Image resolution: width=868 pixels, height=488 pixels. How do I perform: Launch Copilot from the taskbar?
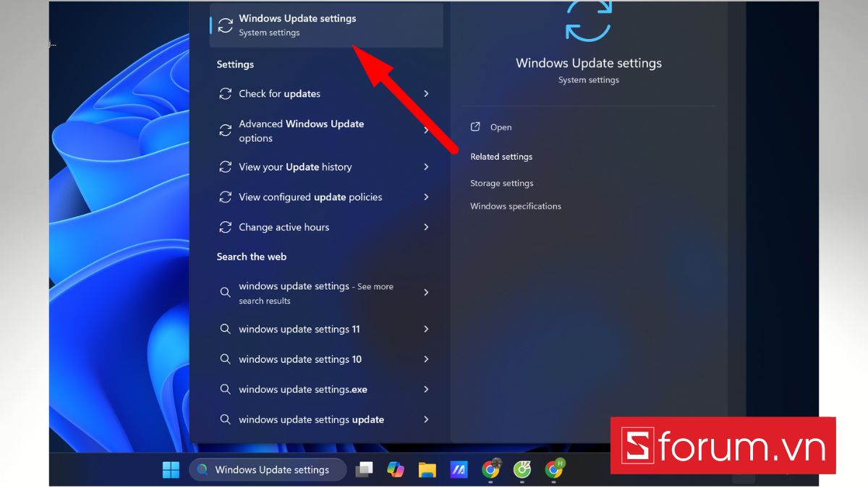pyautogui.click(x=396, y=470)
